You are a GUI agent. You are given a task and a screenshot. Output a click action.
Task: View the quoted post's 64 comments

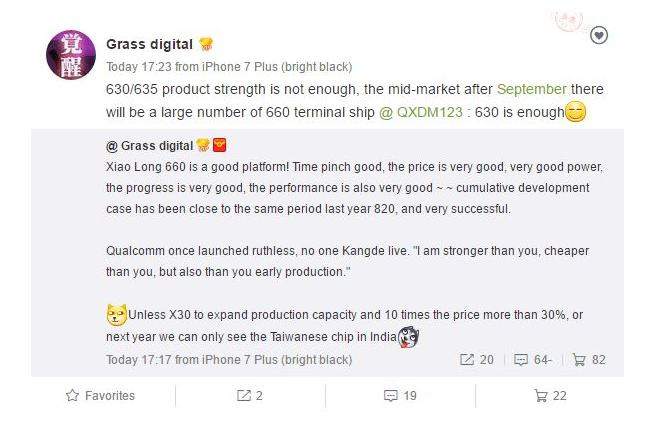(x=533, y=360)
